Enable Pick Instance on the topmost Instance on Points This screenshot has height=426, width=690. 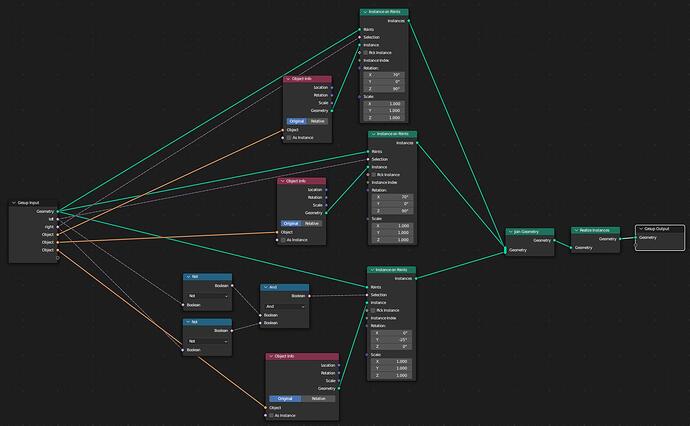click(366, 53)
